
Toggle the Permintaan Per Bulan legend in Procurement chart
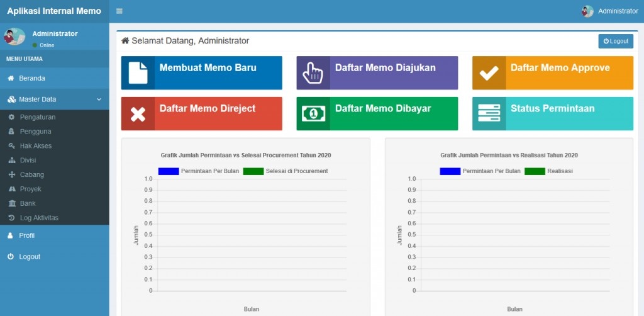click(x=198, y=171)
